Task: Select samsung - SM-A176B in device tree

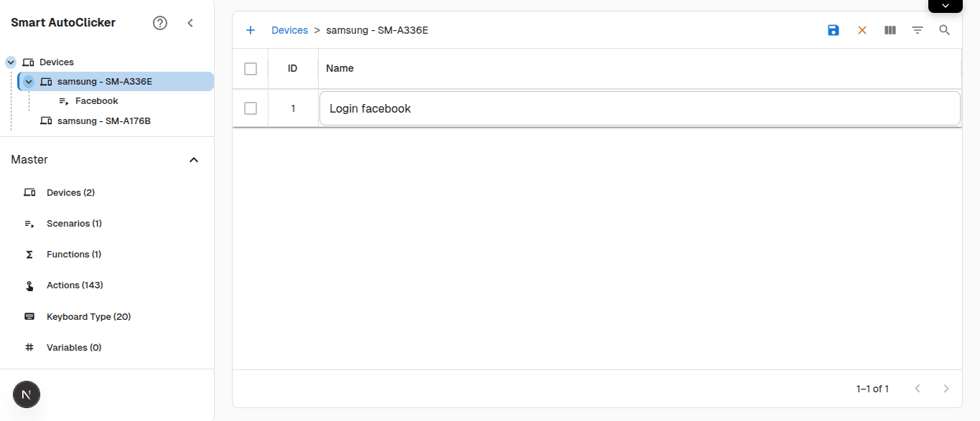Action: (x=103, y=121)
